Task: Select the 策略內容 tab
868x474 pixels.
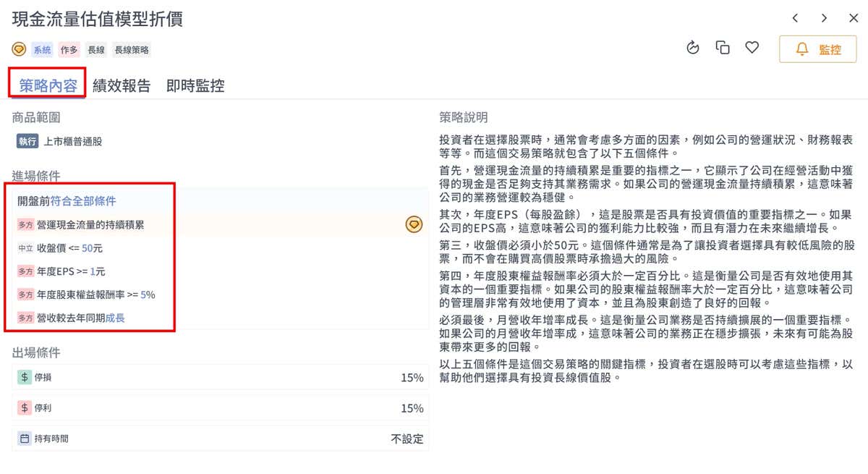Action: click(x=48, y=85)
